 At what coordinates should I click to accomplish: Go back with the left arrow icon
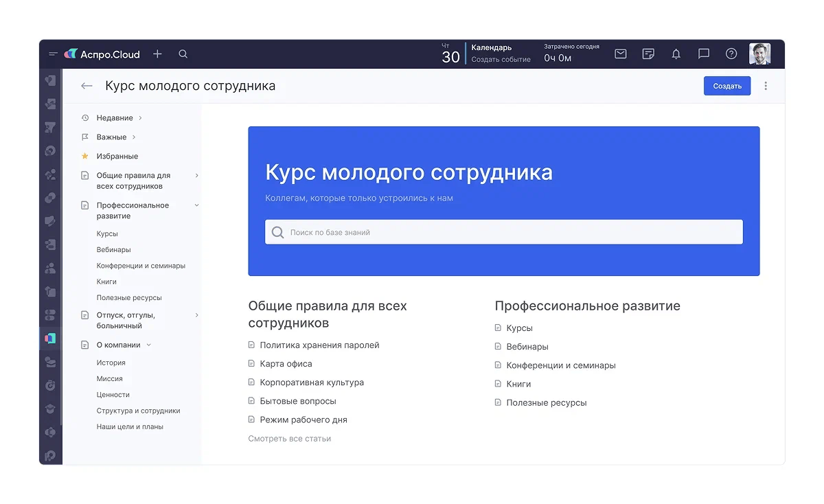87,86
